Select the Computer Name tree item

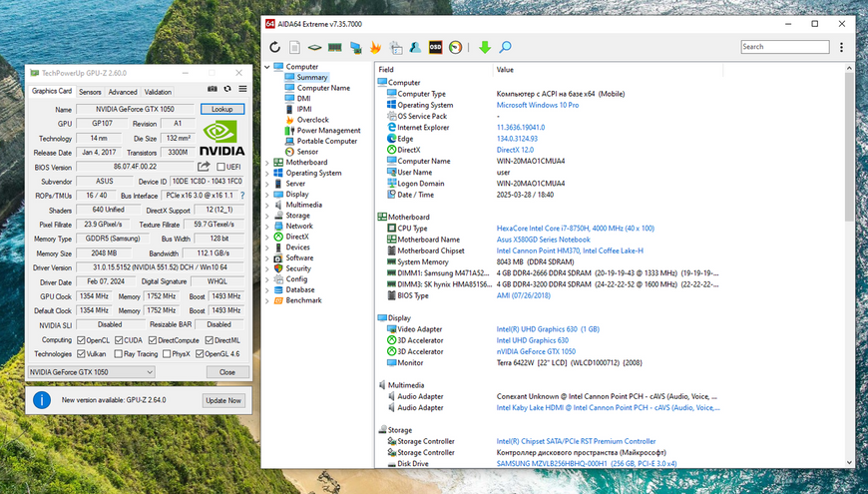click(323, 88)
